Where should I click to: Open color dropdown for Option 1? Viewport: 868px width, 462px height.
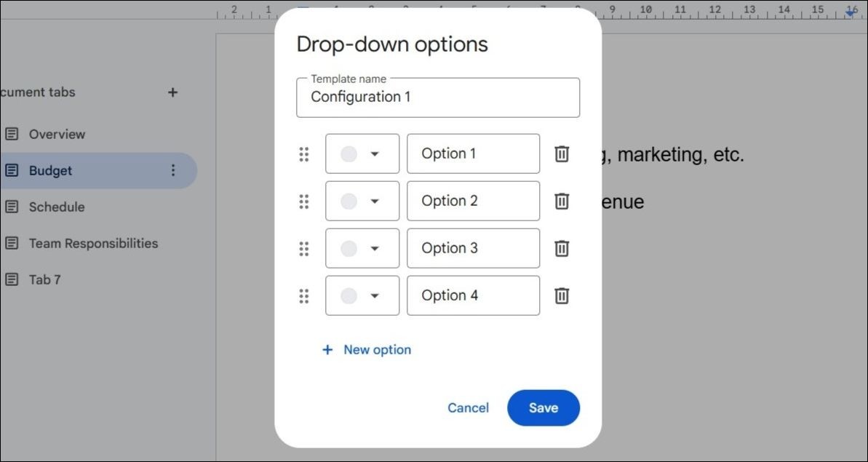(x=362, y=154)
